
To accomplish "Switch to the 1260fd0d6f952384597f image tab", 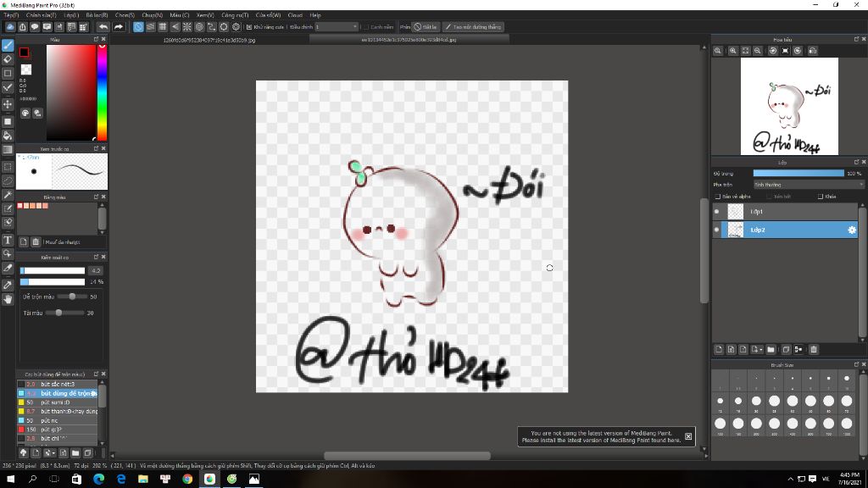I will click(x=209, y=40).
